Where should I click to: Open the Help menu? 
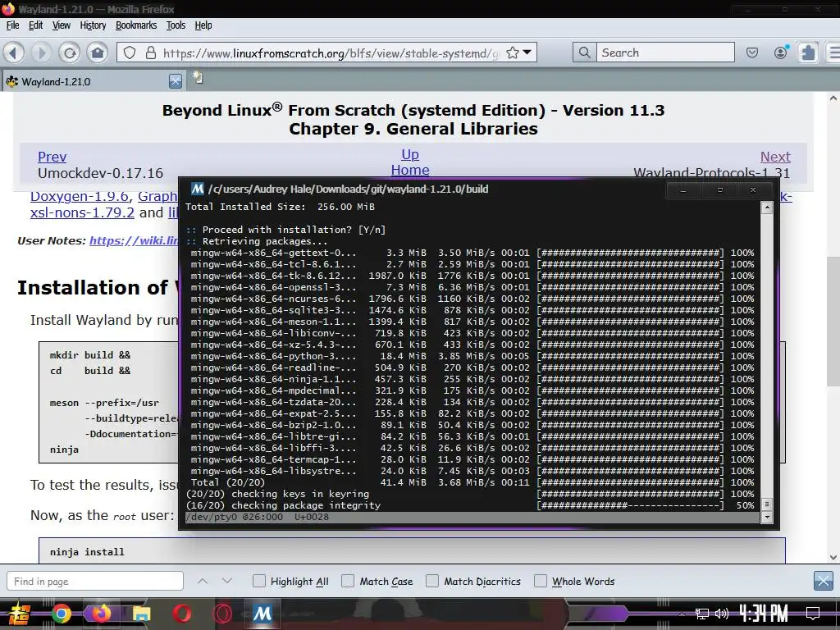[x=203, y=25]
